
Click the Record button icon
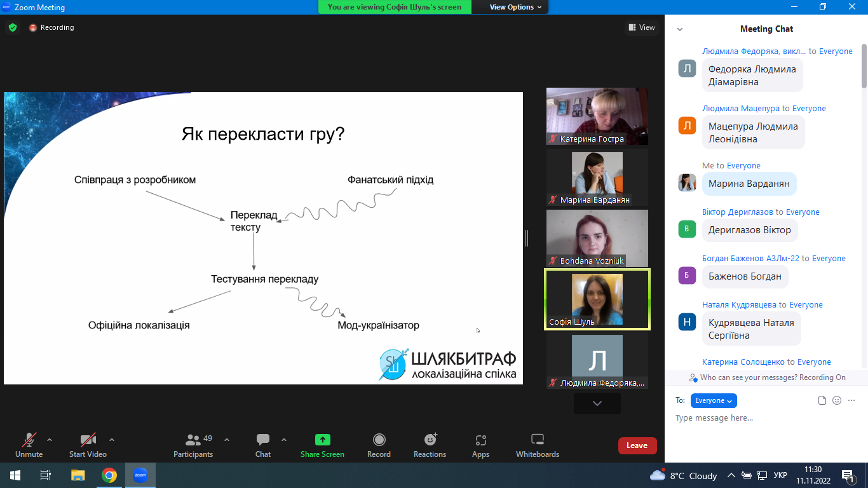point(379,440)
